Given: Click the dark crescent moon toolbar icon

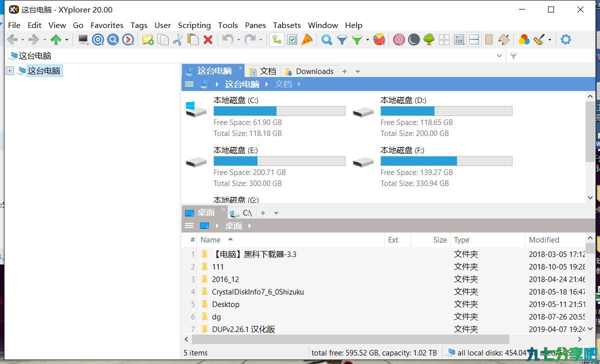Looking at the screenshot, I should [x=414, y=39].
